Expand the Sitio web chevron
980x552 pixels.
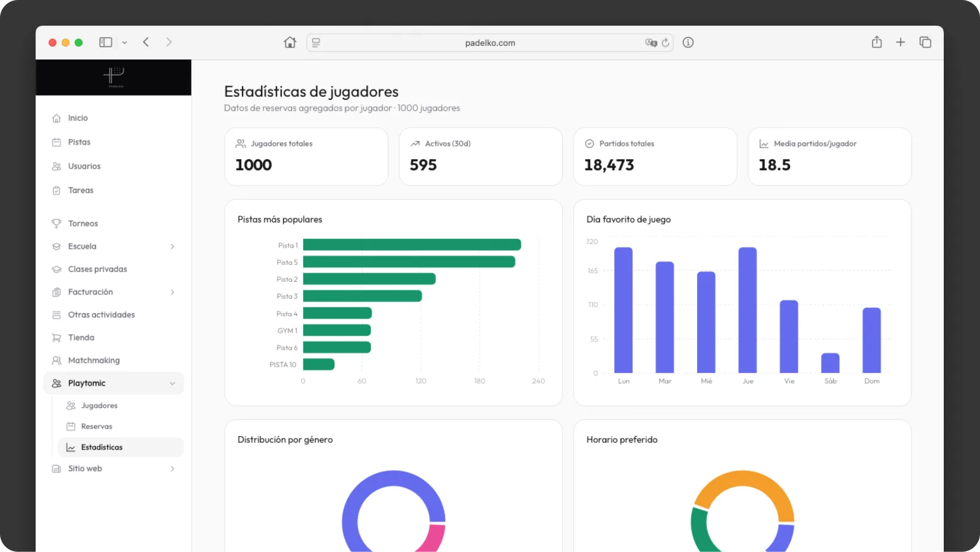(172, 469)
